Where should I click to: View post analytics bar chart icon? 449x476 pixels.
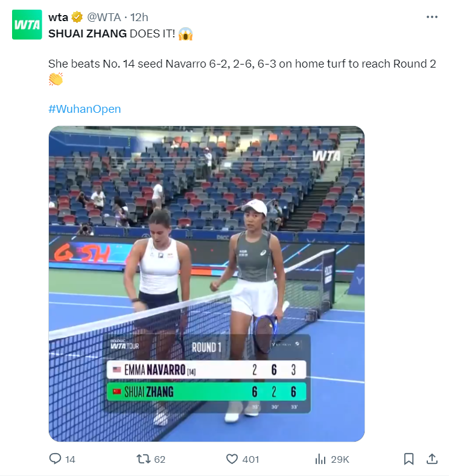tap(320, 459)
